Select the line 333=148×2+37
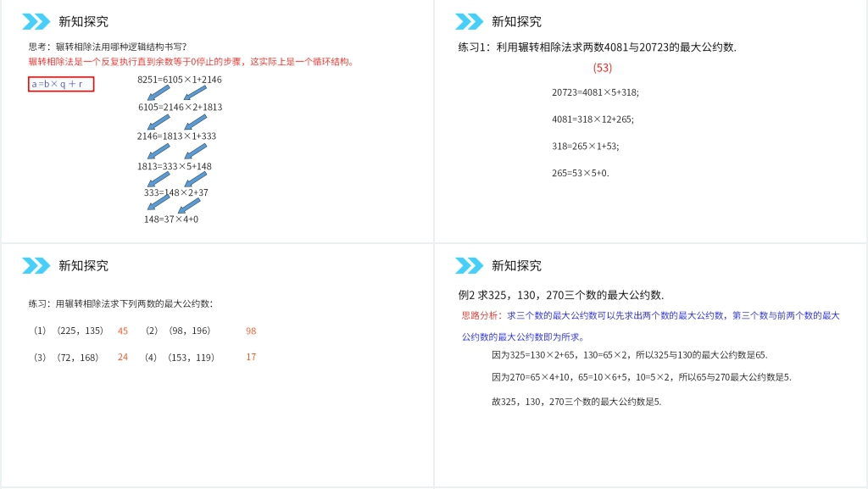The height and width of the screenshot is (489, 868). click(176, 192)
